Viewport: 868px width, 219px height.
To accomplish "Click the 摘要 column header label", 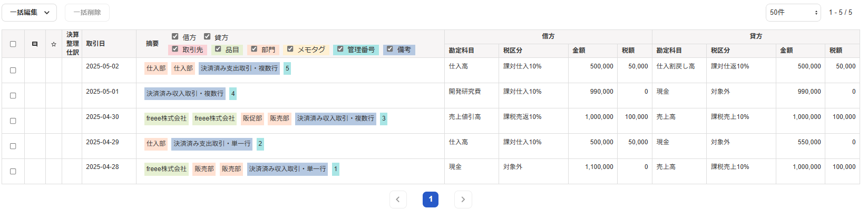I will tap(152, 44).
